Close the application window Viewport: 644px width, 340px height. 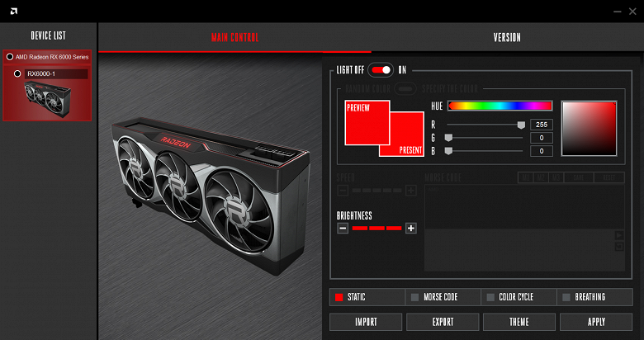(632, 12)
